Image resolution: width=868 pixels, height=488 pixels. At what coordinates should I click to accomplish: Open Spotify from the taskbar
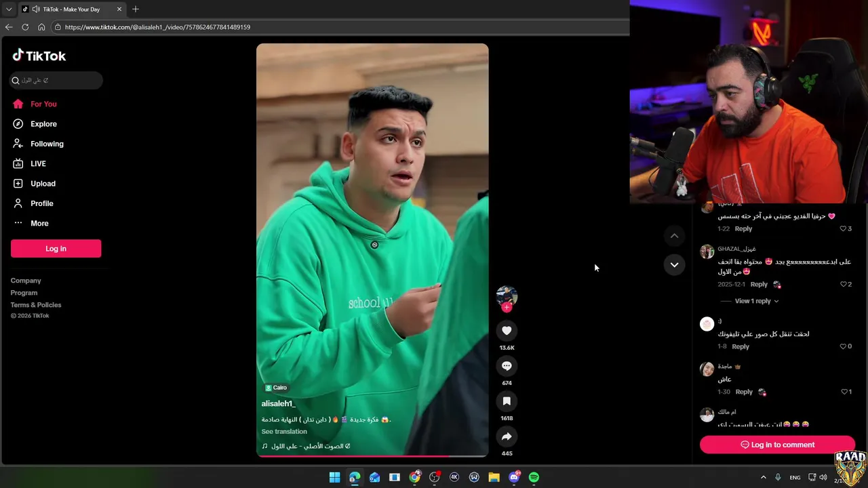(x=534, y=477)
